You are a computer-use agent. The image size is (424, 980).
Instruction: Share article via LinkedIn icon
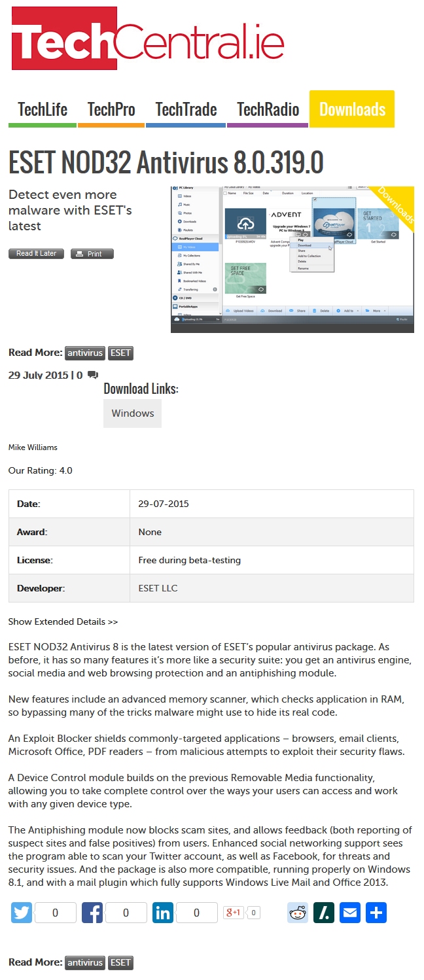(x=163, y=913)
